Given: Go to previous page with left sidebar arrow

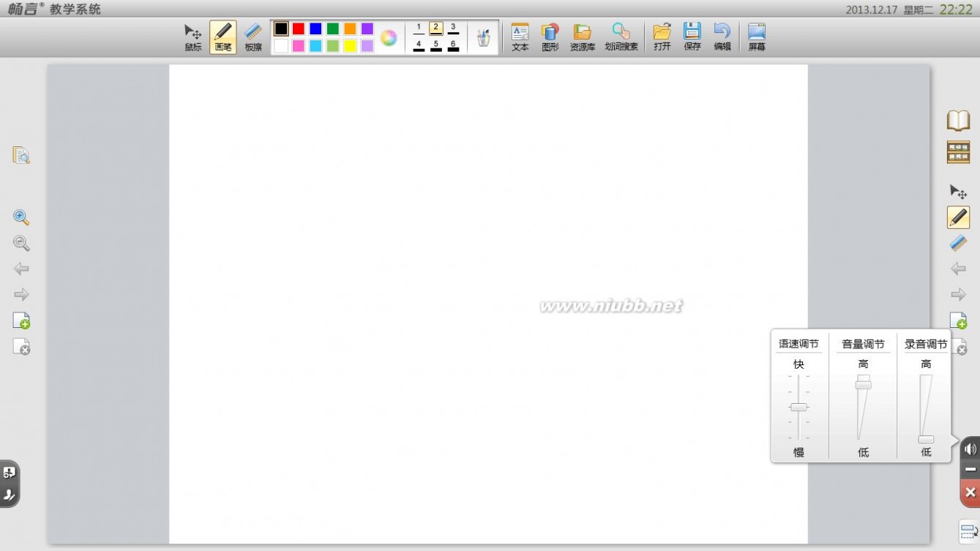Looking at the screenshot, I should (x=21, y=269).
